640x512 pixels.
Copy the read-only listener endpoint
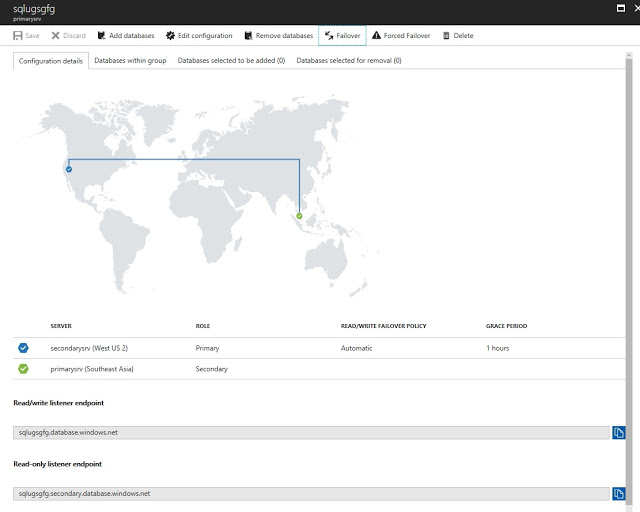coord(619,494)
